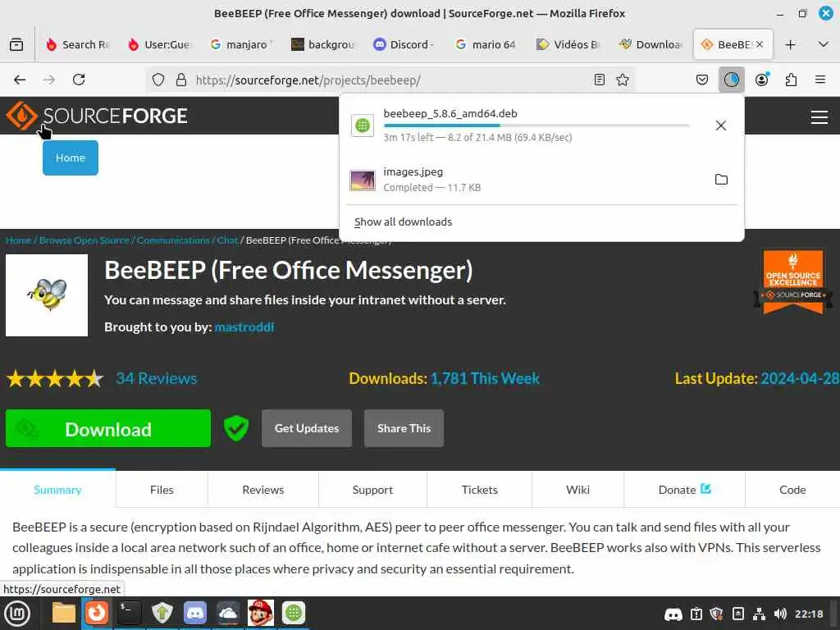Viewport: 840px width, 630px height.
Task: Toggle Reader View icon in address bar
Action: tap(600, 80)
